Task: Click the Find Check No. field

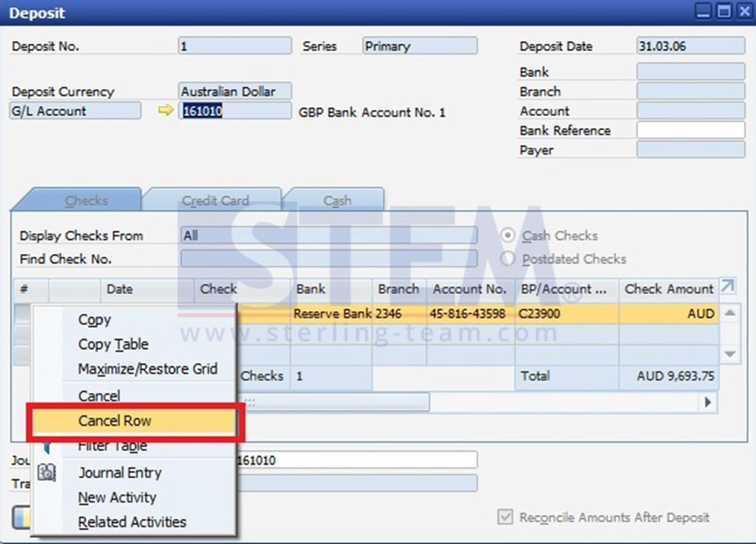Action: (x=330, y=258)
